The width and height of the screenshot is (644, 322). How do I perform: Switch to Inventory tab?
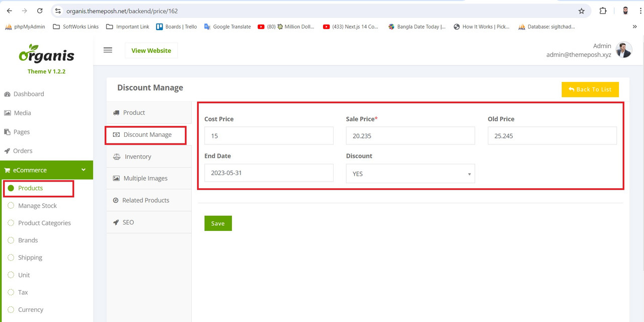[149, 156]
